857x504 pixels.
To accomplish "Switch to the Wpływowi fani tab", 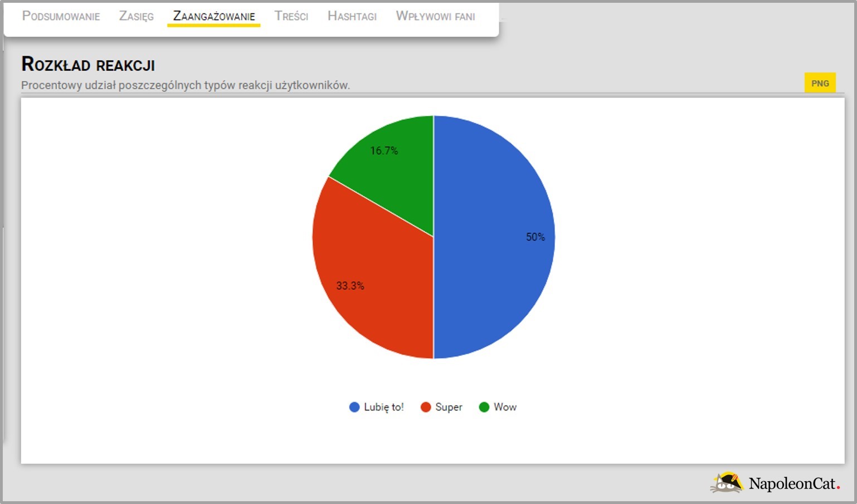I will (x=435, y=16).
